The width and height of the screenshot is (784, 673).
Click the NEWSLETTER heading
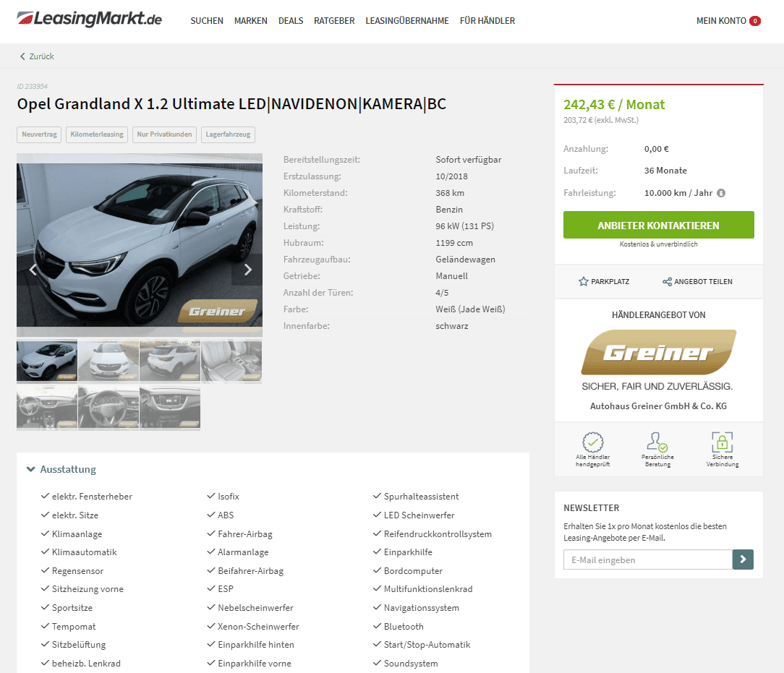pos(592,507)
